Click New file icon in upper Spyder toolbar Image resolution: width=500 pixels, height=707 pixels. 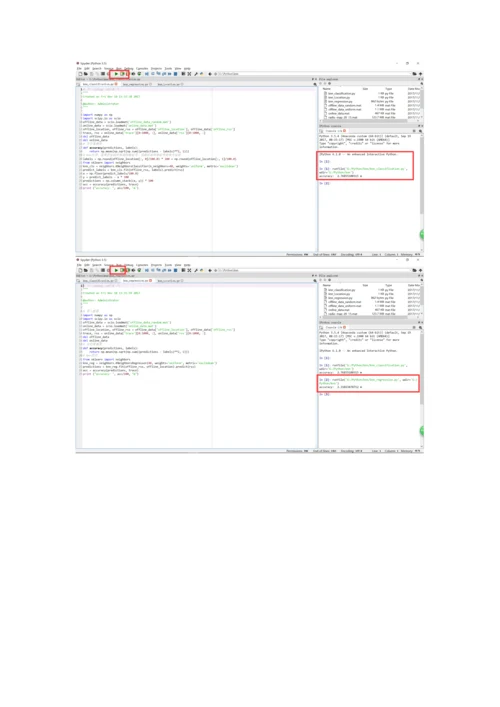click(x=80, y=74)
